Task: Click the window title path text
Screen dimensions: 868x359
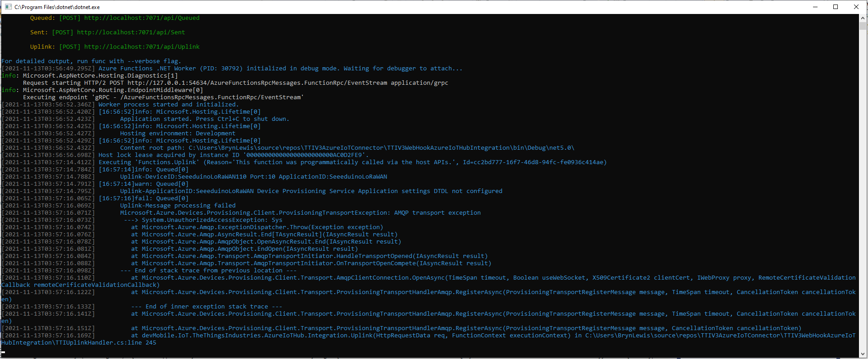Action: point(57,7)
